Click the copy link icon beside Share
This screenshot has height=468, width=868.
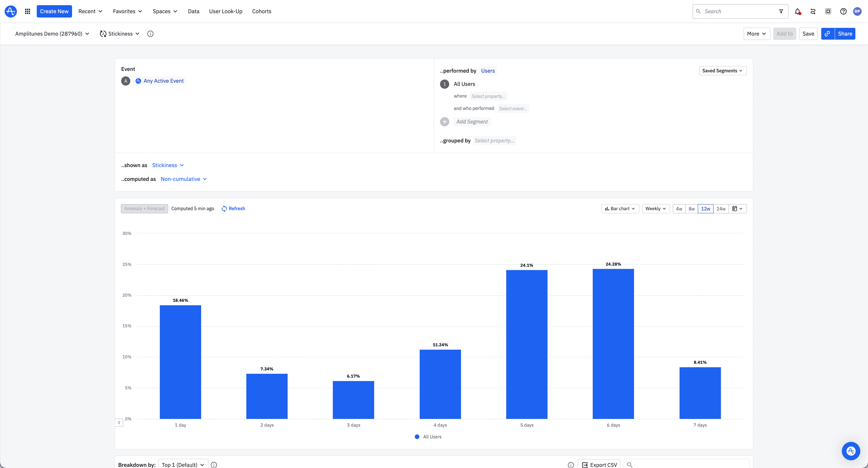coord(827,34)
